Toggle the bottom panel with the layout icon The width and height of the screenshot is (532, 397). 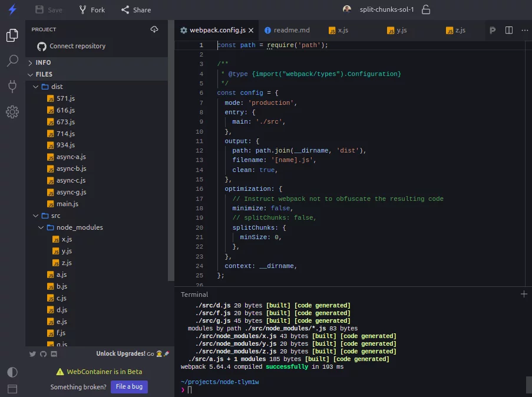coord(12,389)
